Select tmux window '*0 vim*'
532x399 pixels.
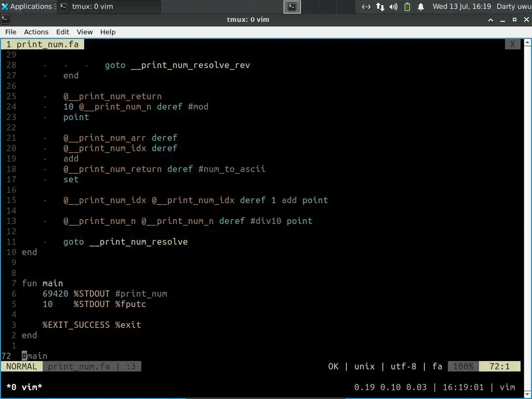(x=24, y=387)
